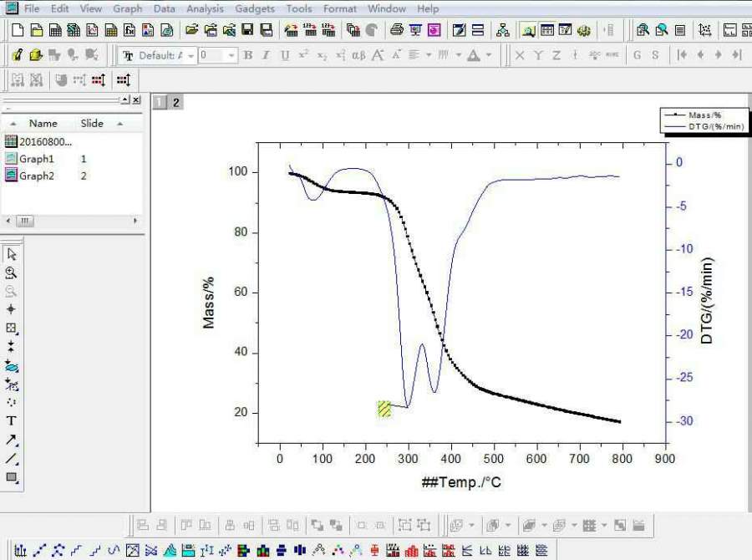Select the Data Reader tool
The width and height of the screenshot is (752, 560).
click(11, 328)
